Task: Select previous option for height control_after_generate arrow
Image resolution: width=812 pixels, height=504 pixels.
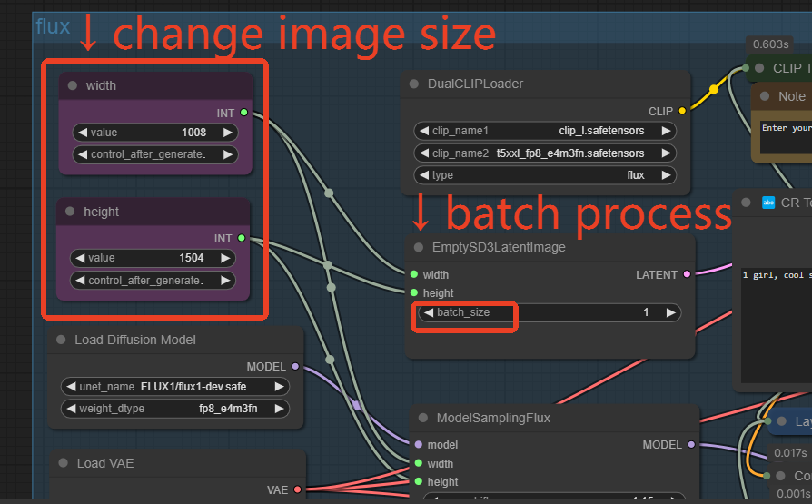Action: pyautogui.click(x=79, y=281)
